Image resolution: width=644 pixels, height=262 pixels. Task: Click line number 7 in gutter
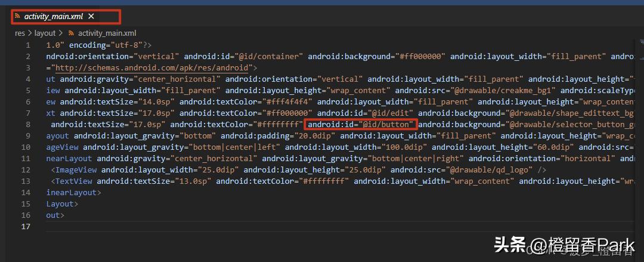27,113
